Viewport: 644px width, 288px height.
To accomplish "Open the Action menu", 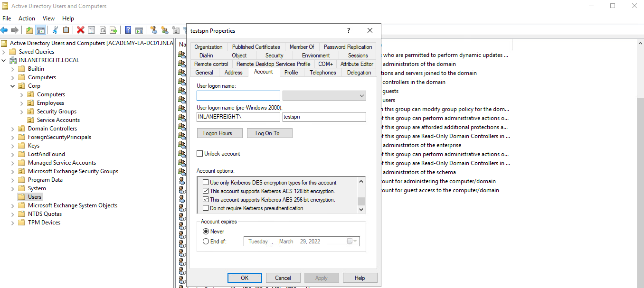I will point(27,19).
